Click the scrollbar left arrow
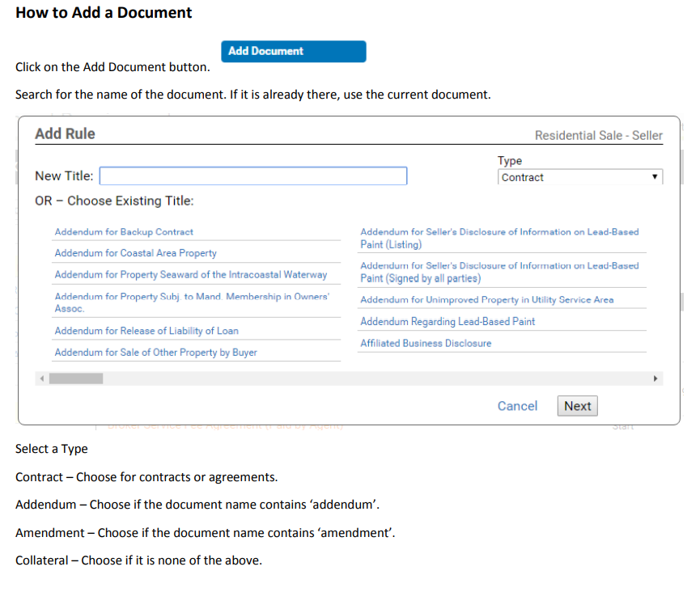Screen dimensions: 700x592 41,378
